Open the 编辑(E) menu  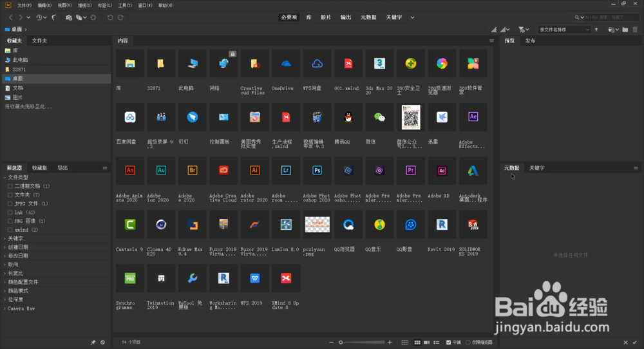(44, 5)
